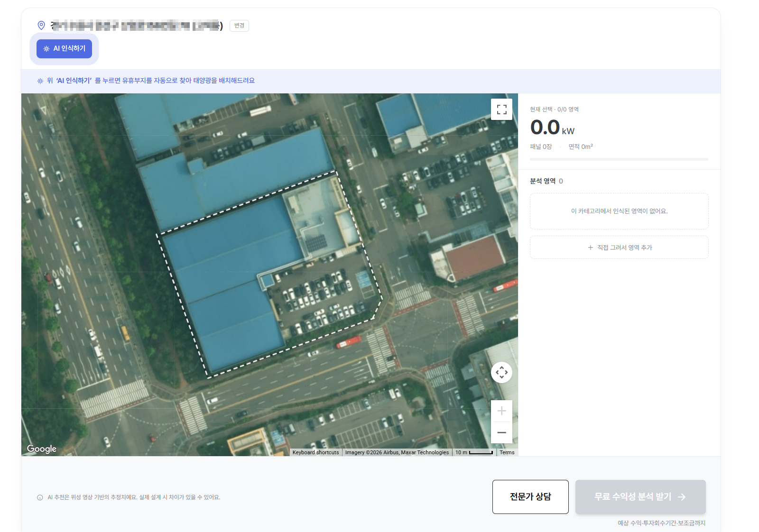The height and width of the screenshot is (532, 759).
Task: Click the Google logo on map
Action: tap(42, 449)
